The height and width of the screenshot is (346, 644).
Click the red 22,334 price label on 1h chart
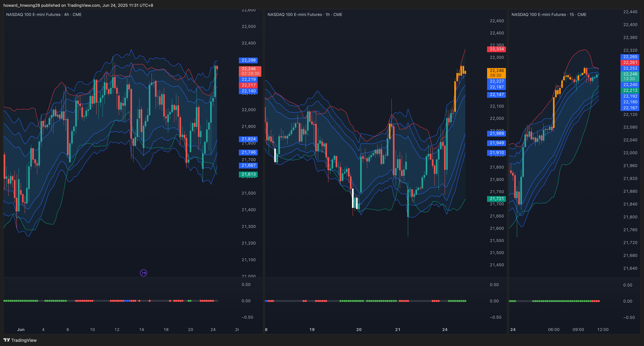(496, 49)
